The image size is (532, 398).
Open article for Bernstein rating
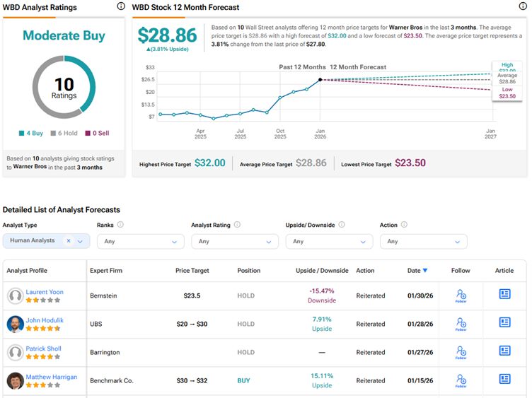click(504, 294)
